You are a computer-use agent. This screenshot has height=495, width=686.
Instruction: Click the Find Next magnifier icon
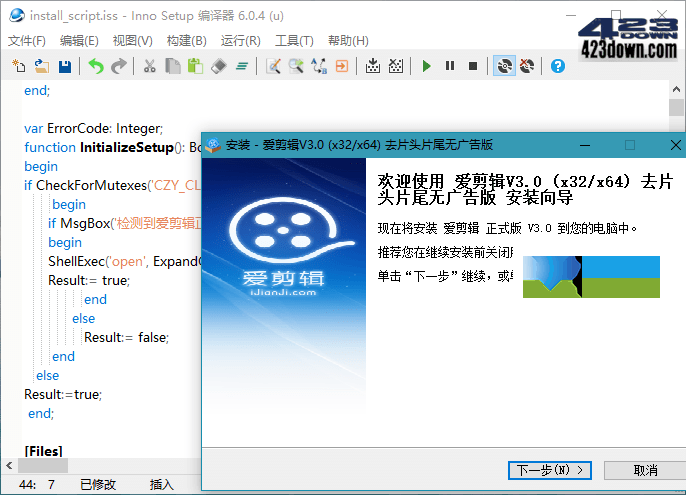click(x=296, y=66)
